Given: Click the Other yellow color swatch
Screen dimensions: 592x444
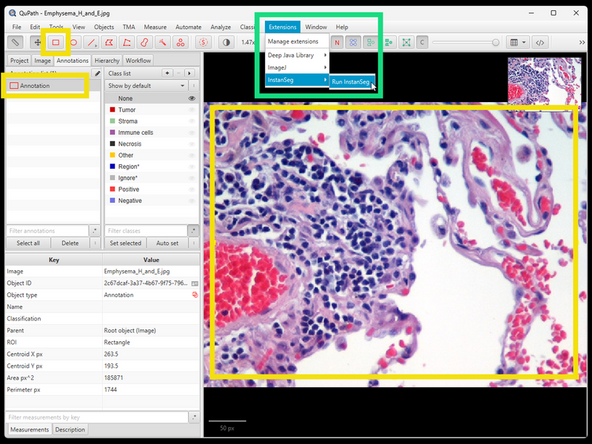Looking at the screenshot, I should (112, 155).
